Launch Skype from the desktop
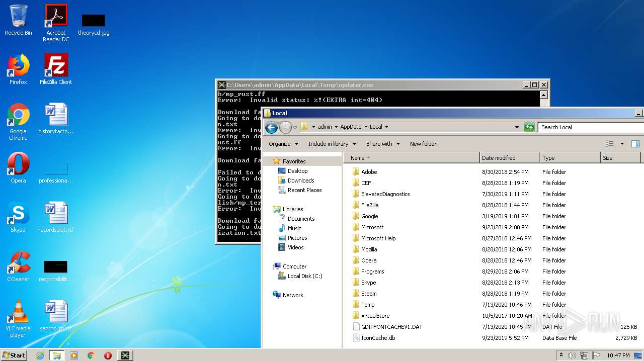 [18, 217]
